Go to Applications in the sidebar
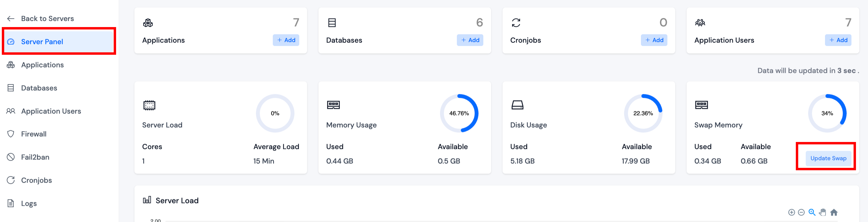The width and height of the screenshot is (868, 222). pyautogui.click(x=42, y=65)
